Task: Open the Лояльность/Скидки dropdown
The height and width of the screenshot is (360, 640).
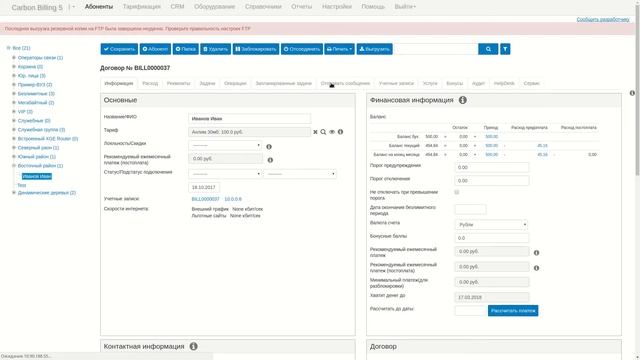Action: [225, 145]
